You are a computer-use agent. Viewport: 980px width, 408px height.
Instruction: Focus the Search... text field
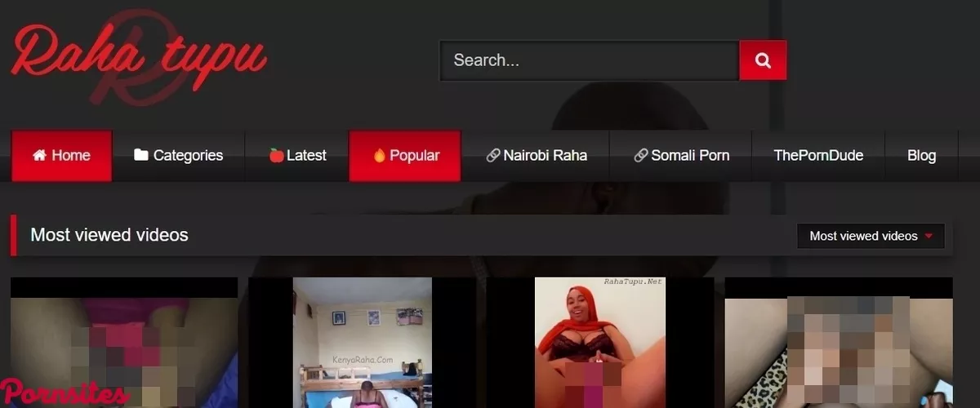tap(588, 60)
